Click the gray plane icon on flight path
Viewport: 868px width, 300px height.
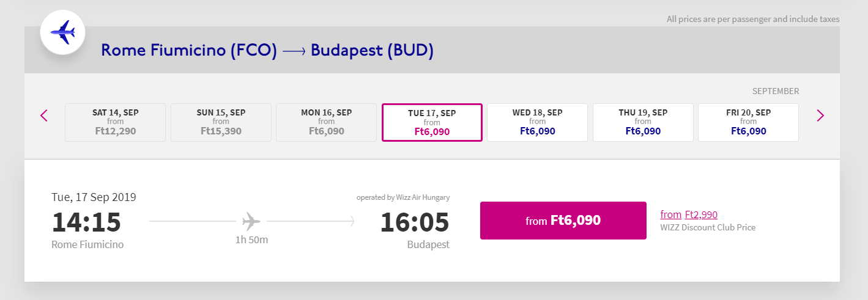tap(251, 221)
